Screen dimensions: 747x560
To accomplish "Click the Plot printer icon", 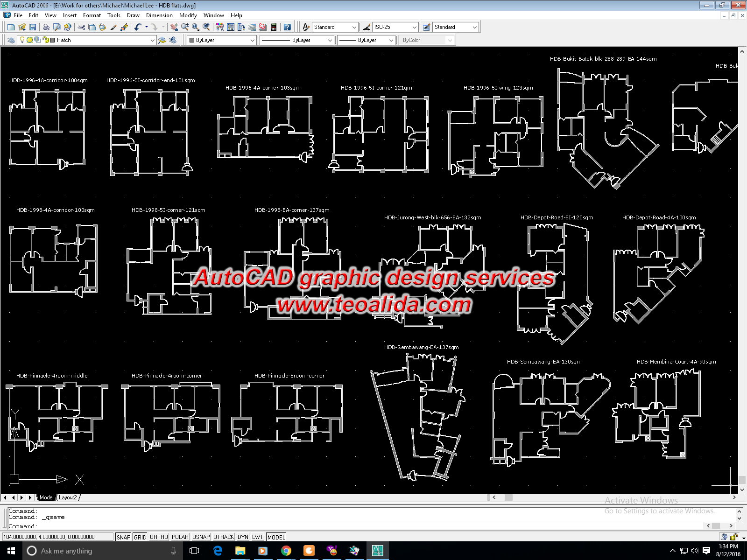I will tap(46, 27).
